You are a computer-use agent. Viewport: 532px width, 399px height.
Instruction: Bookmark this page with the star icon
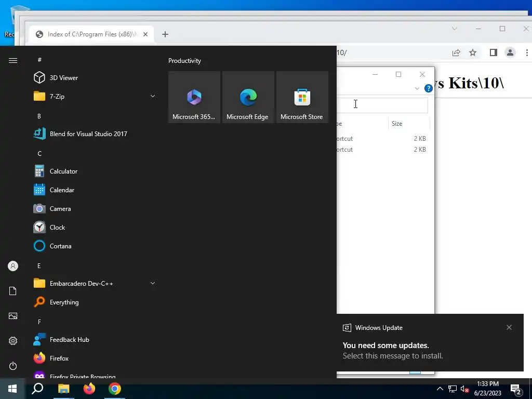(x=473, y=52)
